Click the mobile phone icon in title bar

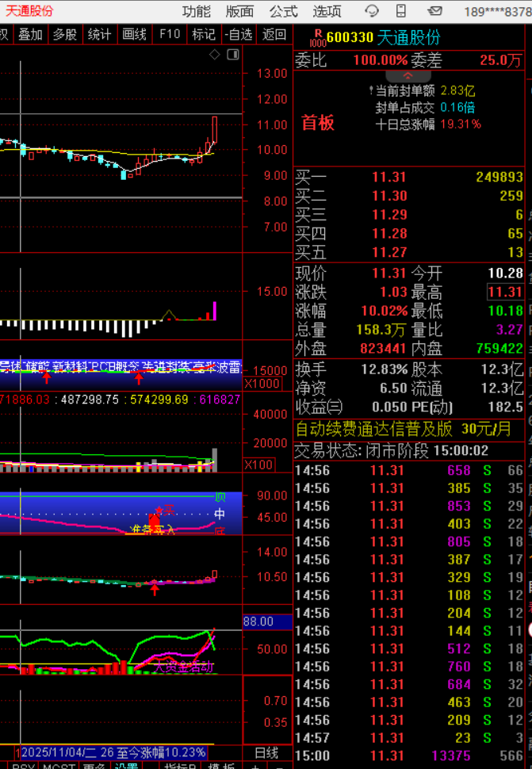401,11
